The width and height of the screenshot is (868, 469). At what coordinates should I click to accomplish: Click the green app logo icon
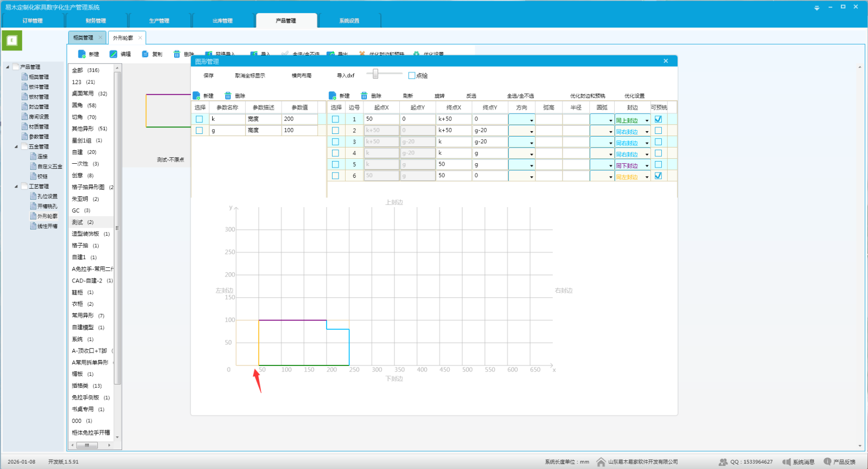pos(12,40)
